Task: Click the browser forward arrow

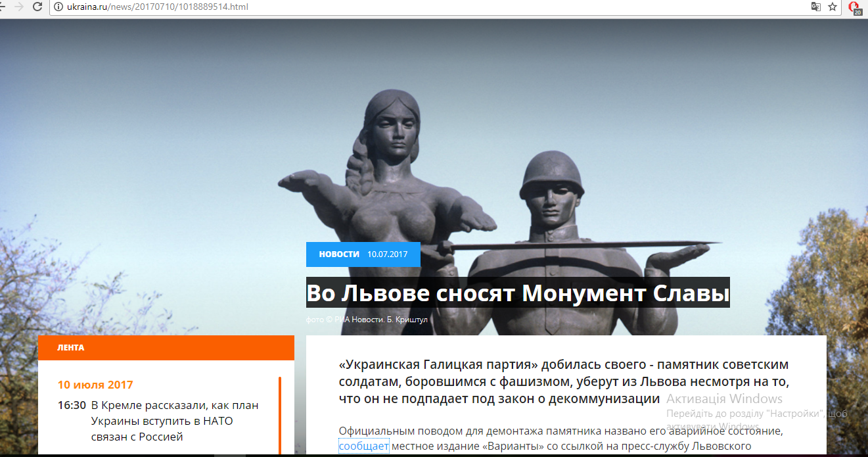Action: coord(19,7)
